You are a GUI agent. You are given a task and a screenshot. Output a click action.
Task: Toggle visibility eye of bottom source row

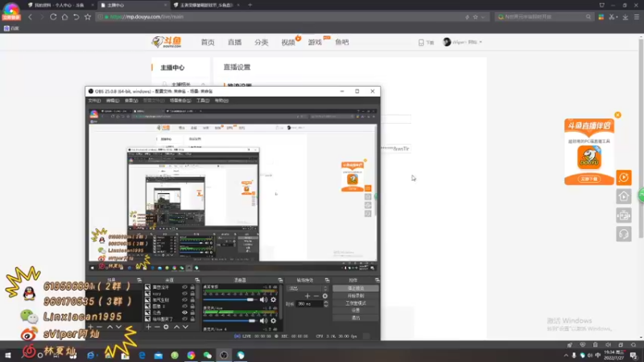[x=184, y=319]
